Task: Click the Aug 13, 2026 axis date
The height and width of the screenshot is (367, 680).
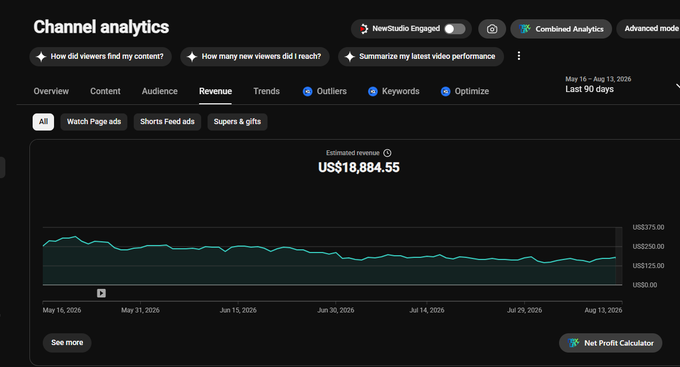Action: (603, 310)
